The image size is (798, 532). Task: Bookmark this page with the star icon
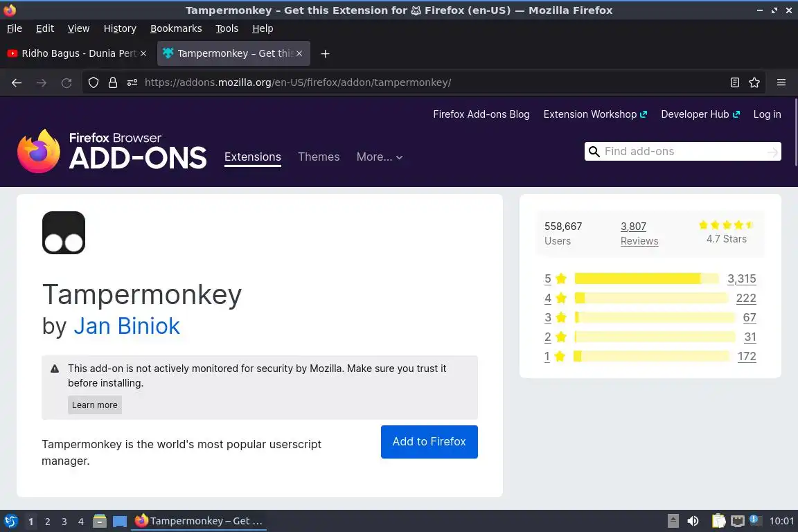754,82
